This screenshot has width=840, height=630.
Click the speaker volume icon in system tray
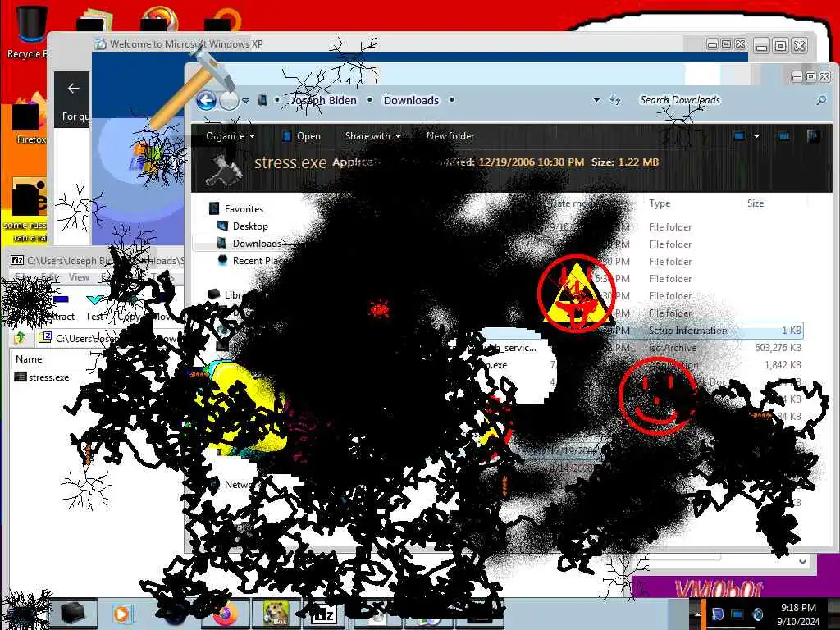[757, 614]
